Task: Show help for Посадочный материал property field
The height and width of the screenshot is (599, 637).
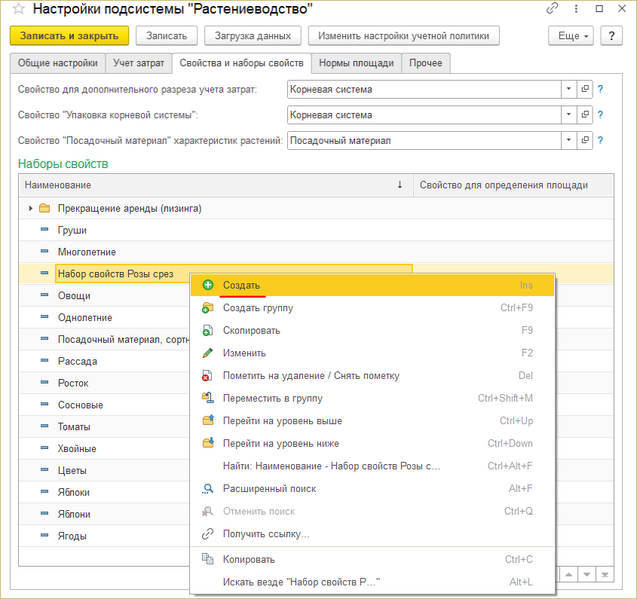Action: pos(600,140)
